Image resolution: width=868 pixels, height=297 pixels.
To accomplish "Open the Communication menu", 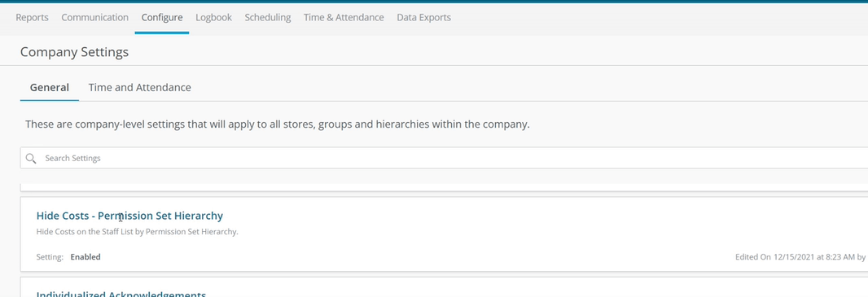I will pyautogui.click(x=94, y=18).
